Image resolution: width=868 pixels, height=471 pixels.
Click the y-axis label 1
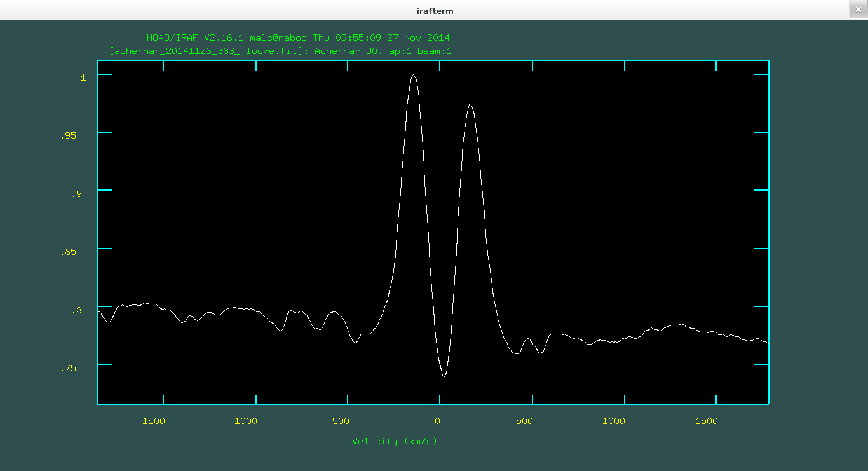point(83,78)
